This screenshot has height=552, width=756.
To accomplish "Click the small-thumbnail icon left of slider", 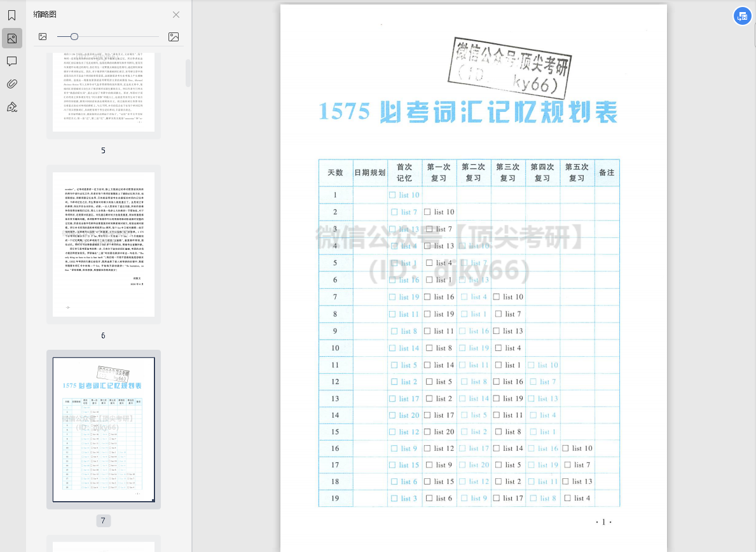I will (43, 37).
